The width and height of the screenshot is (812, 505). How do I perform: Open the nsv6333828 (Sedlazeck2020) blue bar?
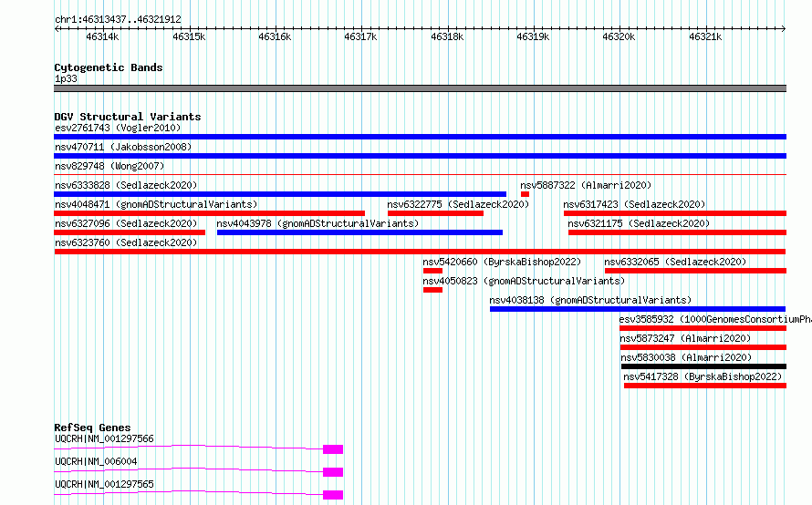[x=280, y=194]
